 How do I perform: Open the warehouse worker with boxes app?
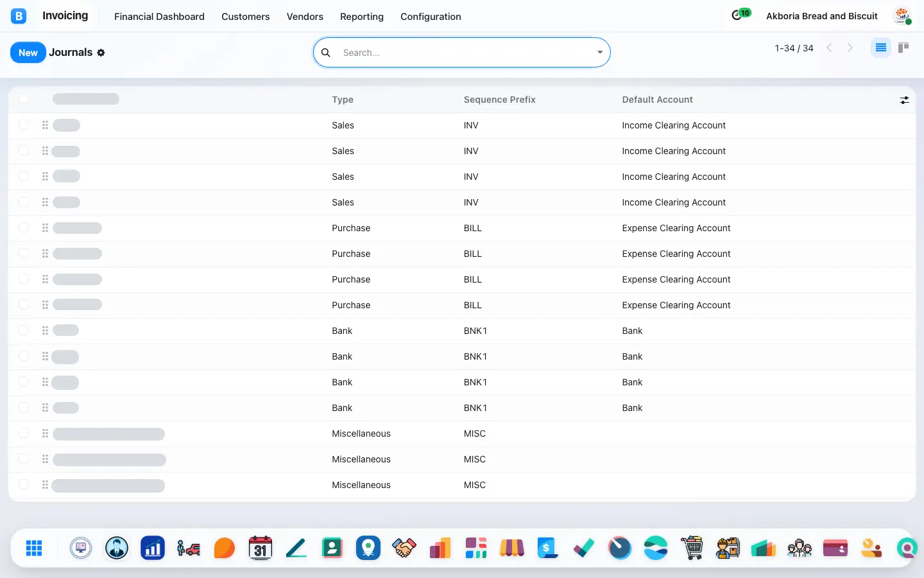pos(728,548)
